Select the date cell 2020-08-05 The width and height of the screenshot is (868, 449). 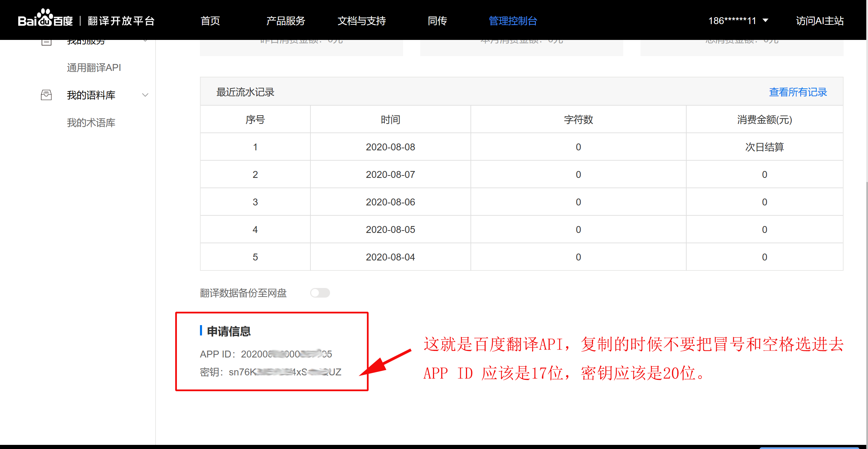[x=390, y=229]
